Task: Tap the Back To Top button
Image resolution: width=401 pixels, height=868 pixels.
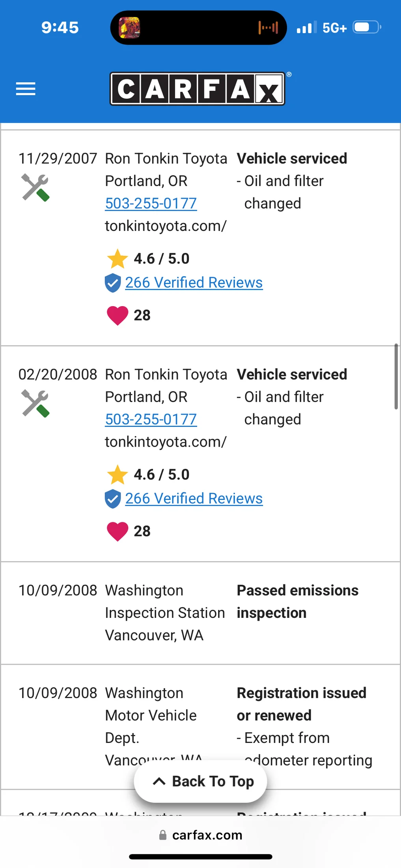Action: tap(200, 781)
